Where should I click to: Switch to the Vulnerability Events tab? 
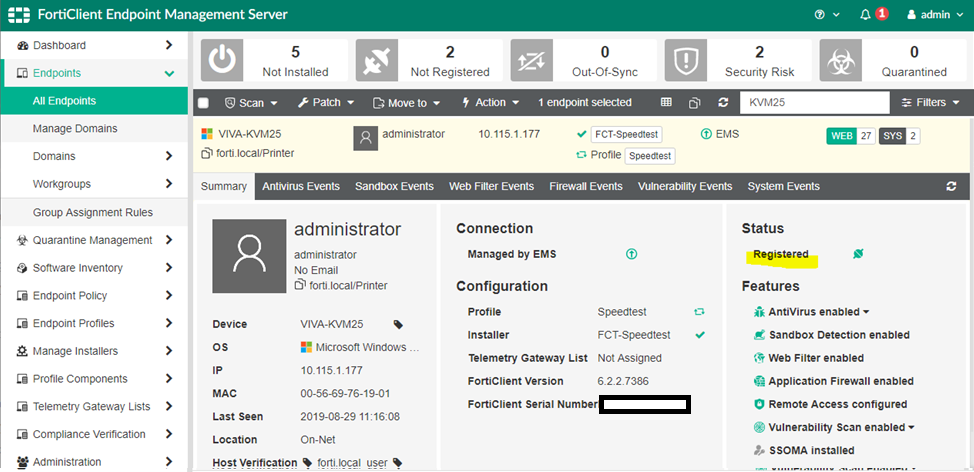pyautogui.click(x=685, y=187)
